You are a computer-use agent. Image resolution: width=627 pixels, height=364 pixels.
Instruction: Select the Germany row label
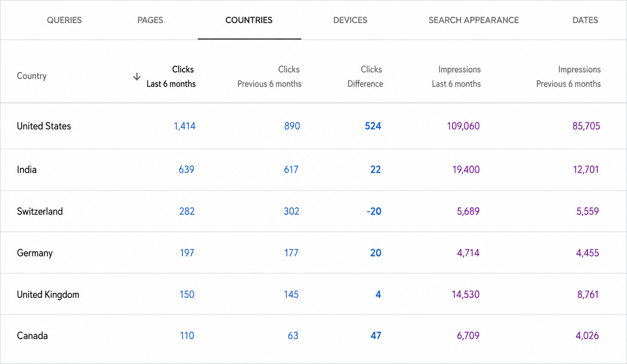click(x=35, y=253)
